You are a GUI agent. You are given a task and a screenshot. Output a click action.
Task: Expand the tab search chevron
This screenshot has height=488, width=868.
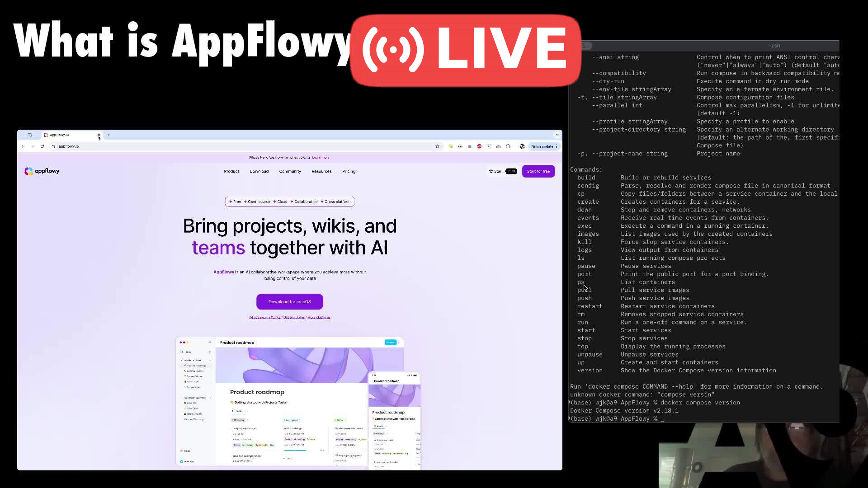click(557, 135)
